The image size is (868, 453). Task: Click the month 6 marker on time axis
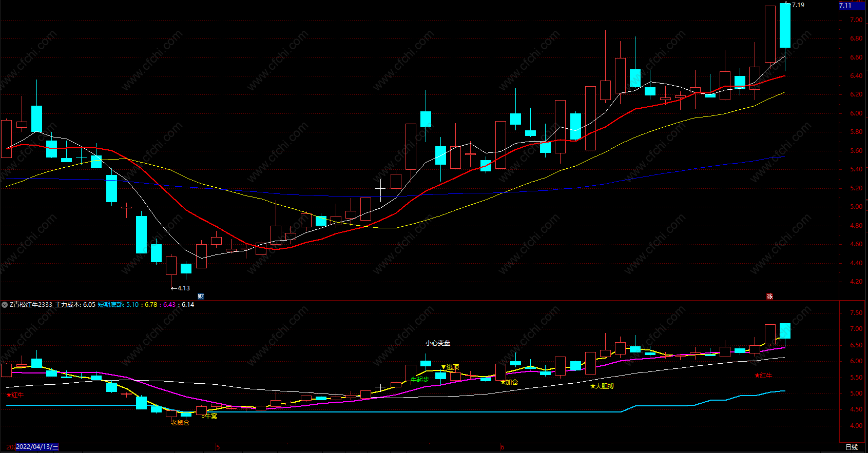tap(502, 447)
